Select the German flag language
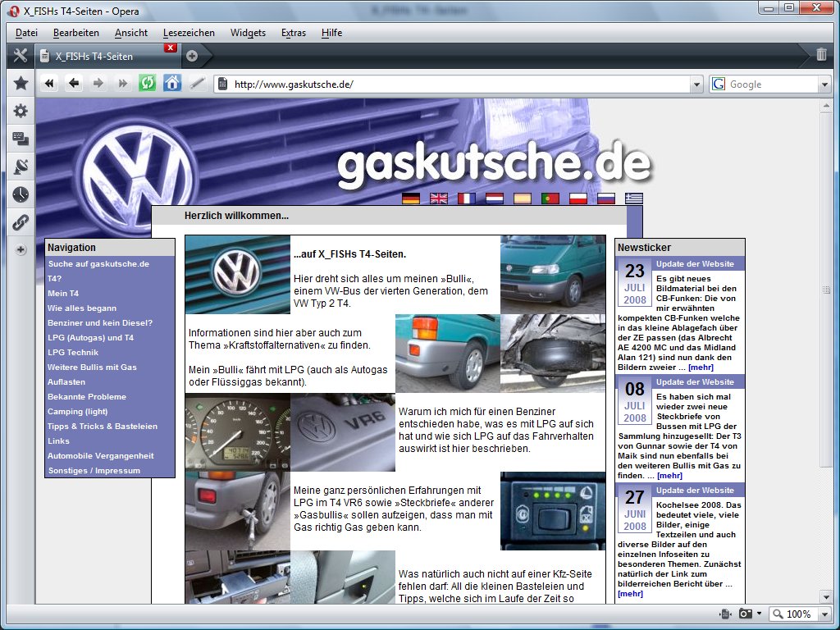The width and height of the screenshot is (840, 630). 411,199
